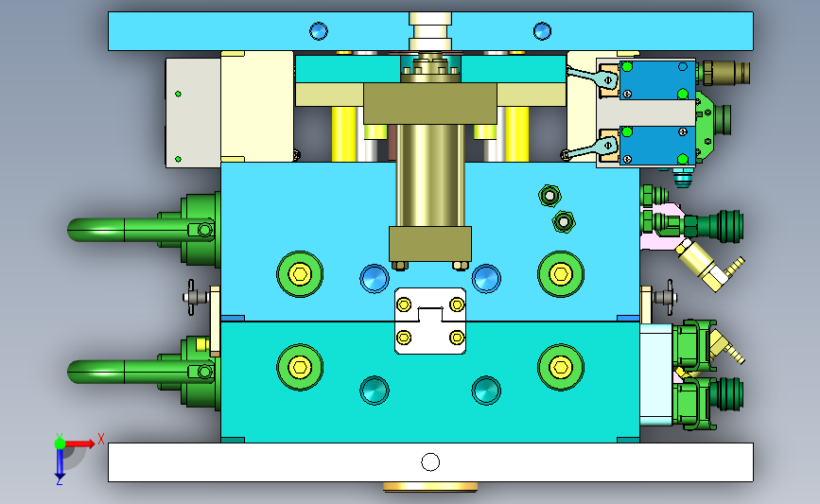Click the blue Z axis arrow of the triad
Viewport: 820px width, 504px height.
coord(60,463)
